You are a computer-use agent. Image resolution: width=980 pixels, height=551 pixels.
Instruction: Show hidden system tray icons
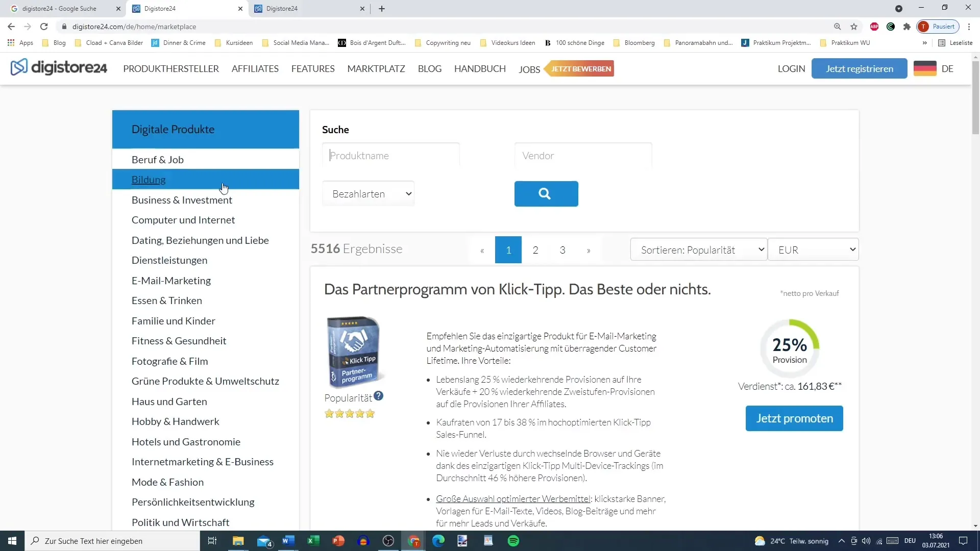842,541
